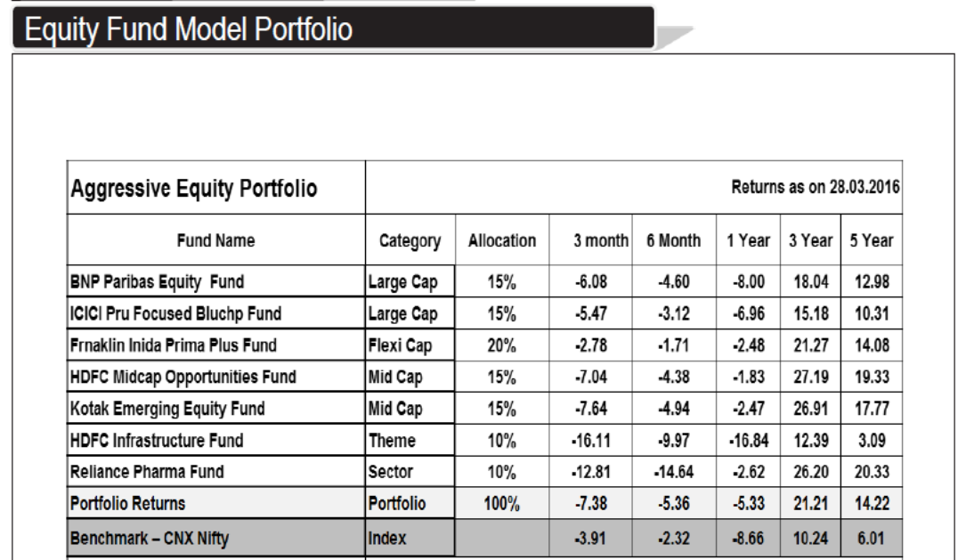Click the ICICI Pru Focused Bluchp Fund cell
966x560 pixels.
(x=175, y=313)
